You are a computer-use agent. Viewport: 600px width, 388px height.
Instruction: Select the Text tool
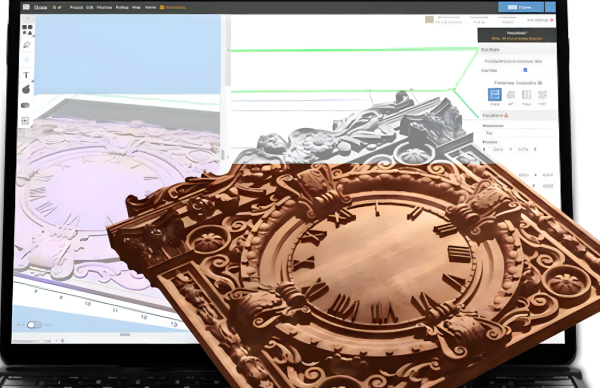coord(26,75)
